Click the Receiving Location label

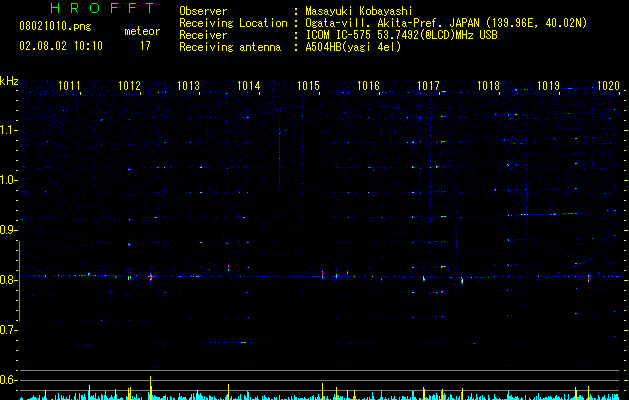click(x=233, y=23)
